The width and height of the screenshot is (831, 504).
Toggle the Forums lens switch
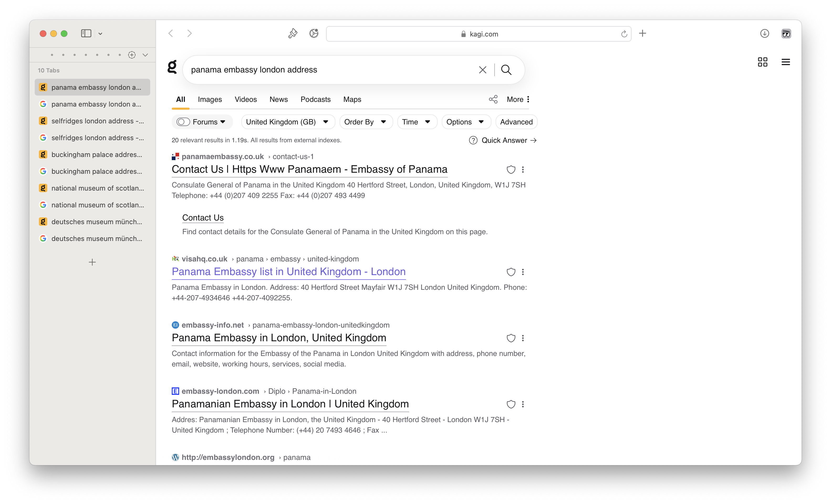(x=183, y=122)
